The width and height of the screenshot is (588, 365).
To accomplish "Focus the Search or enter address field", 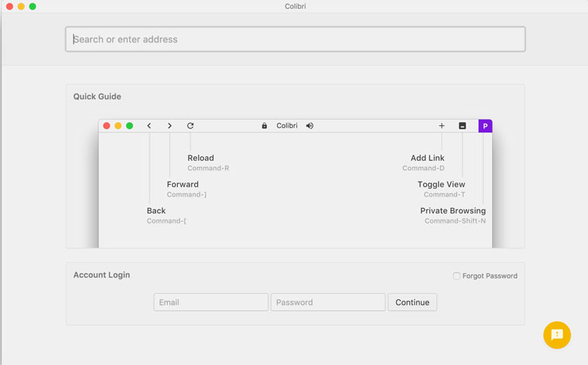I will 296,39.
